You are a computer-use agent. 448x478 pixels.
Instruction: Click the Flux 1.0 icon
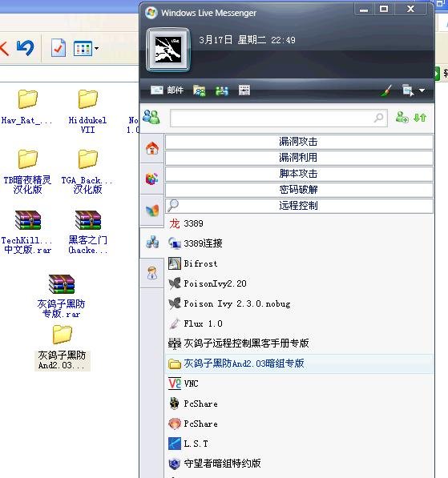pos(175,323)
